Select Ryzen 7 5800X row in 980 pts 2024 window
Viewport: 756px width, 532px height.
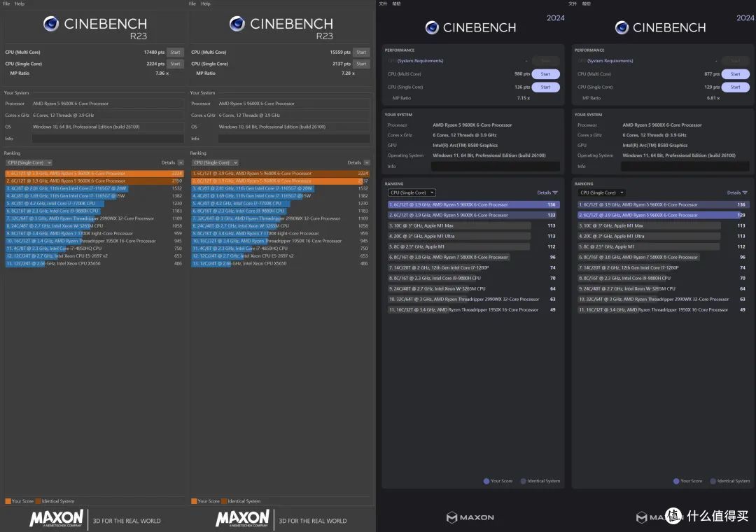473,257
